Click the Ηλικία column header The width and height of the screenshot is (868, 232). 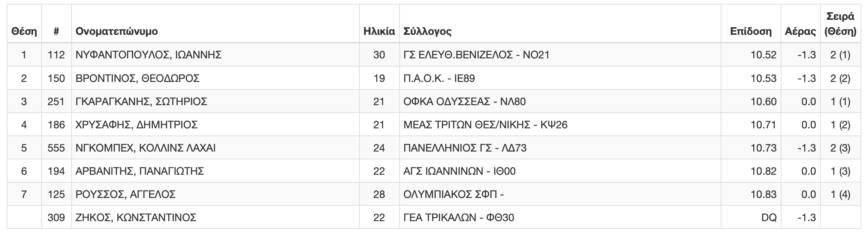379,31
